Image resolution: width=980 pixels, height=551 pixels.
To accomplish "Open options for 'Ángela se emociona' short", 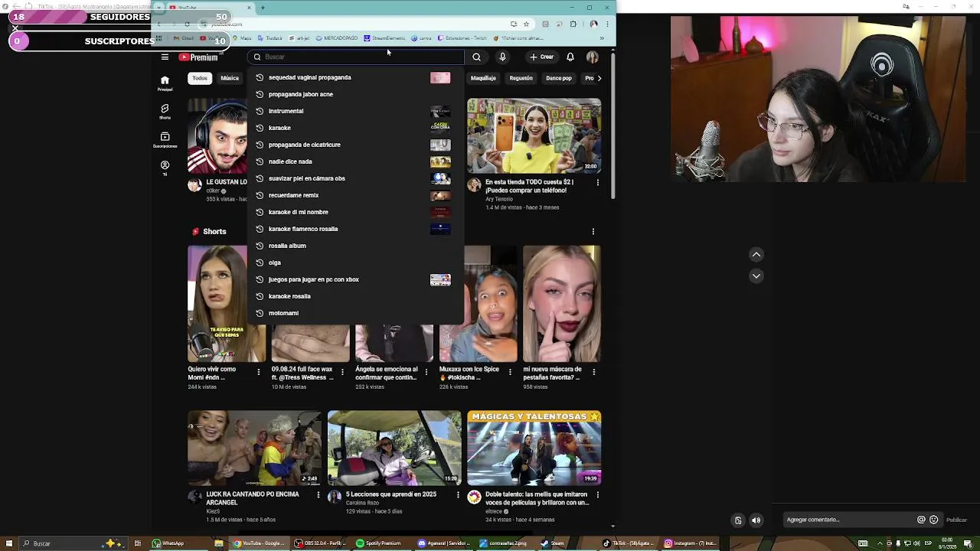I will click(x=426, y=372).
